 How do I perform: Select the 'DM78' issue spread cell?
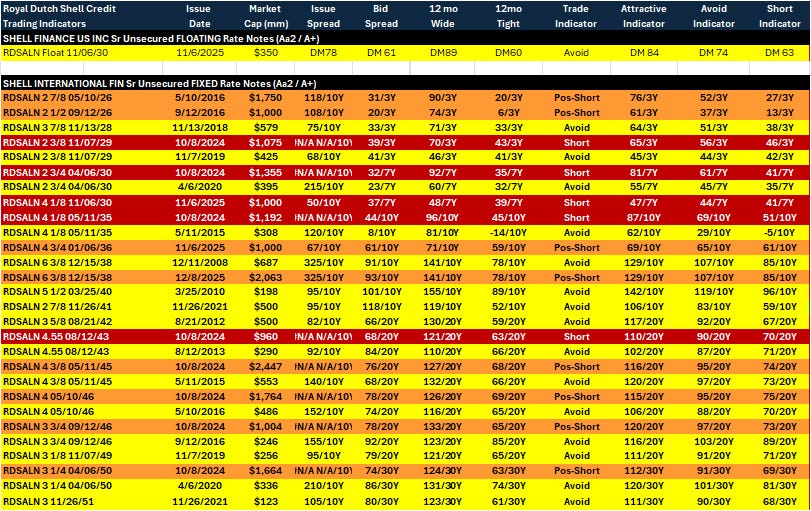(x=323, y=53)
